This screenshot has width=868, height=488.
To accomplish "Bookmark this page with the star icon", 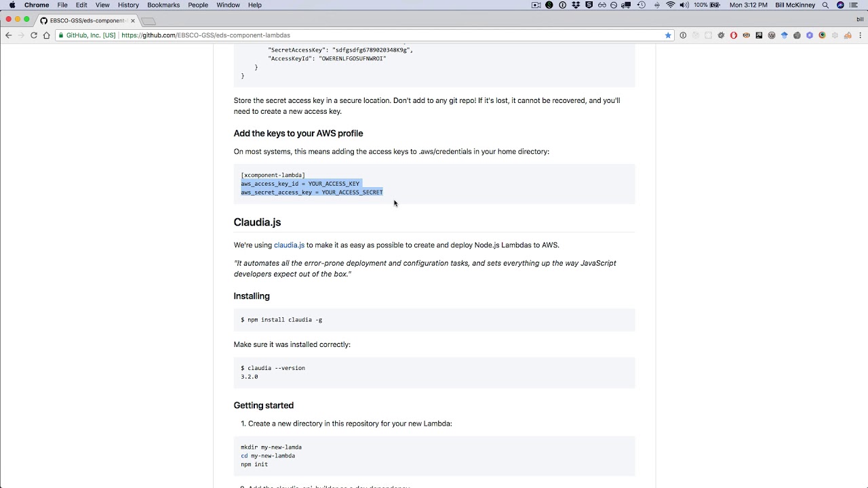I will click(668, 35).
